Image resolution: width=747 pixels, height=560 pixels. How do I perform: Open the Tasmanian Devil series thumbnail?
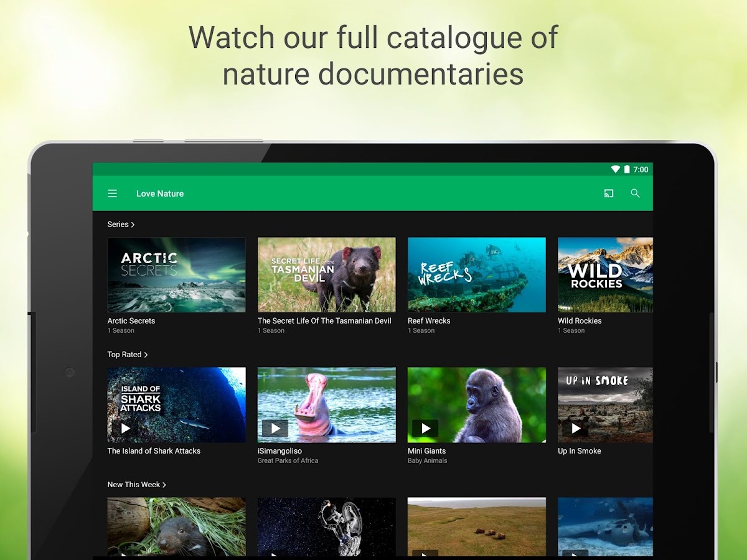[x=327, y=274]
